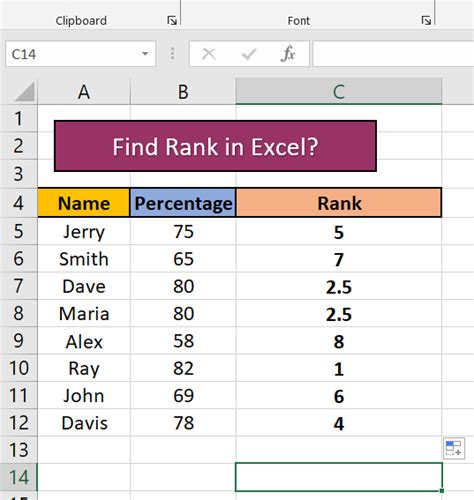Select Ray's rank cell 1

coord(339,368)
